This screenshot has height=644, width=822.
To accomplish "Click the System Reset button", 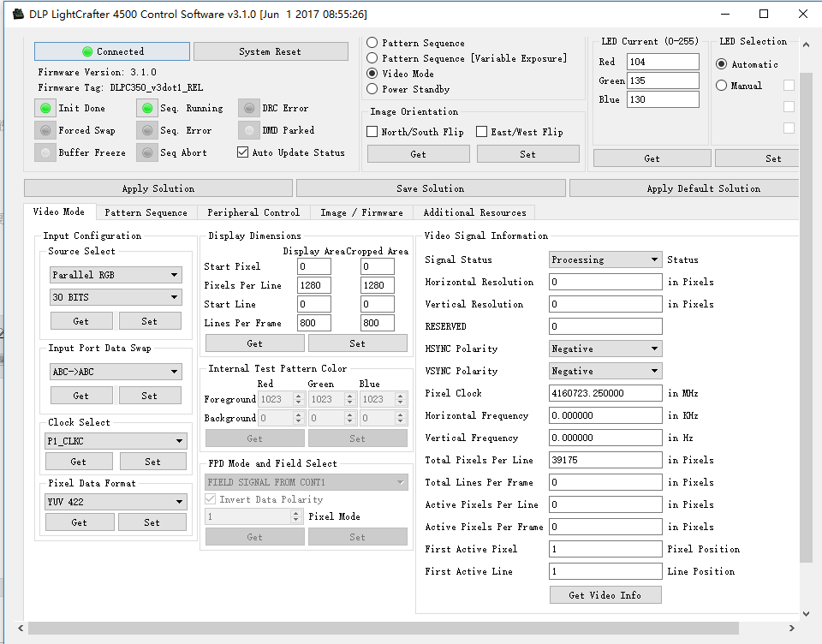I will [270, 51].
